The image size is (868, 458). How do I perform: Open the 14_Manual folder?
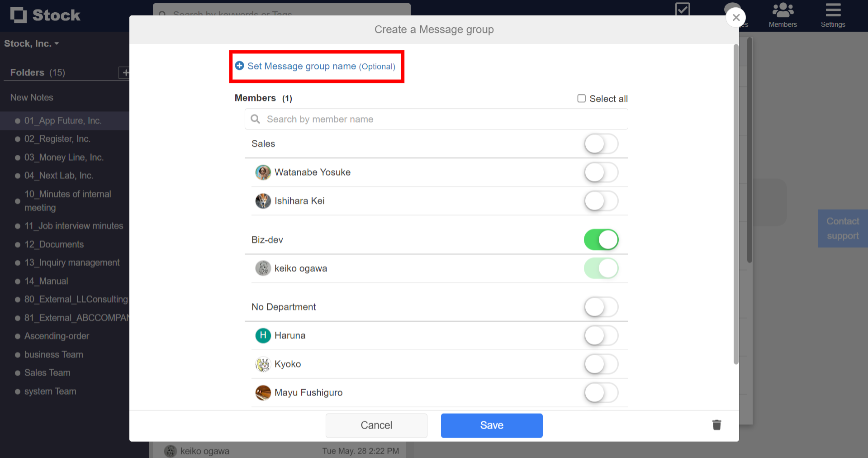coord(47,281)
